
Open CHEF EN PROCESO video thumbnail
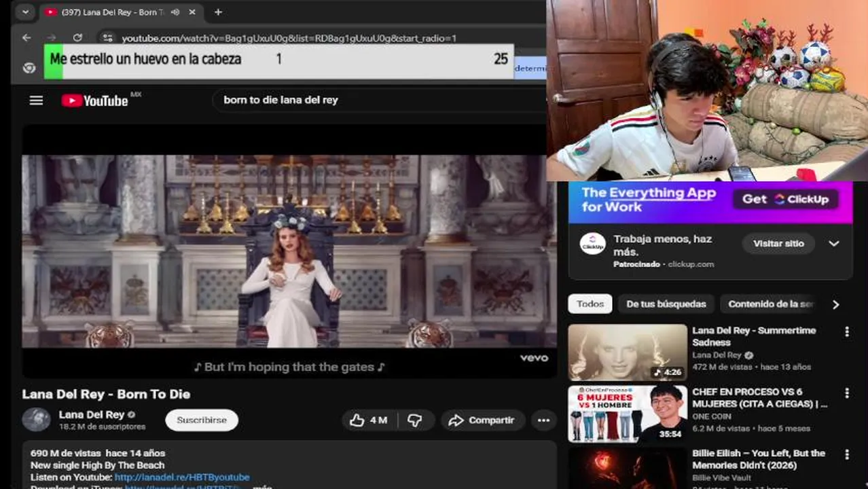click(x=628, y=414)
